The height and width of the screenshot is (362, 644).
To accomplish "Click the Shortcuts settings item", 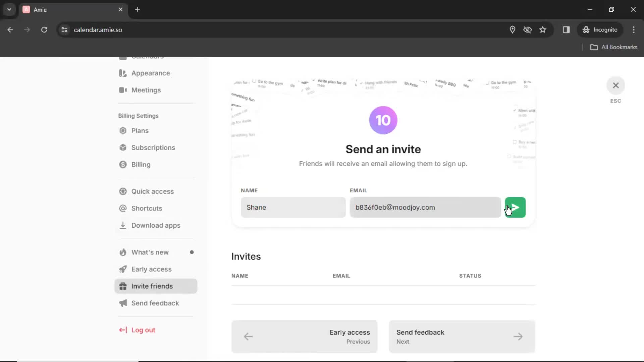I will coord(147,208).
